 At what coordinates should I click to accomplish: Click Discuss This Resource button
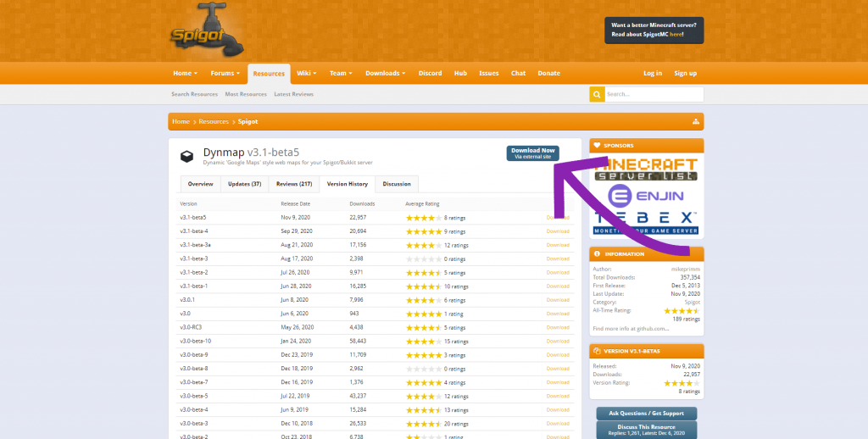(x=646, y=430)
